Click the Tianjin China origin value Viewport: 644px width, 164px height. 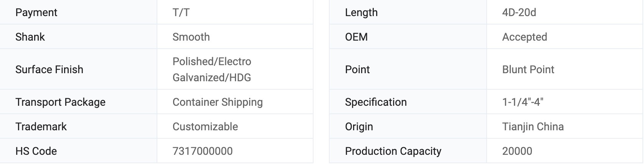pyautogui.click(x=533, y=127)
